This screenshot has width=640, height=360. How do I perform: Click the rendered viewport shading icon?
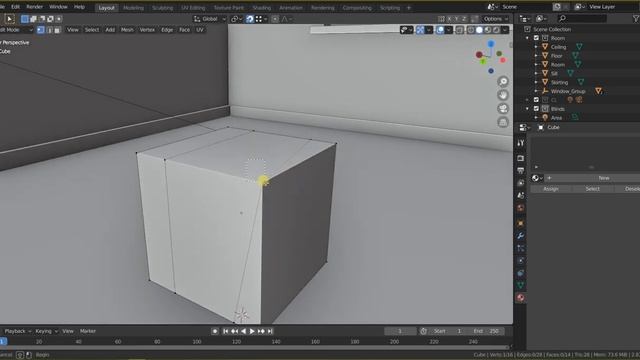(x=496, y=30)
